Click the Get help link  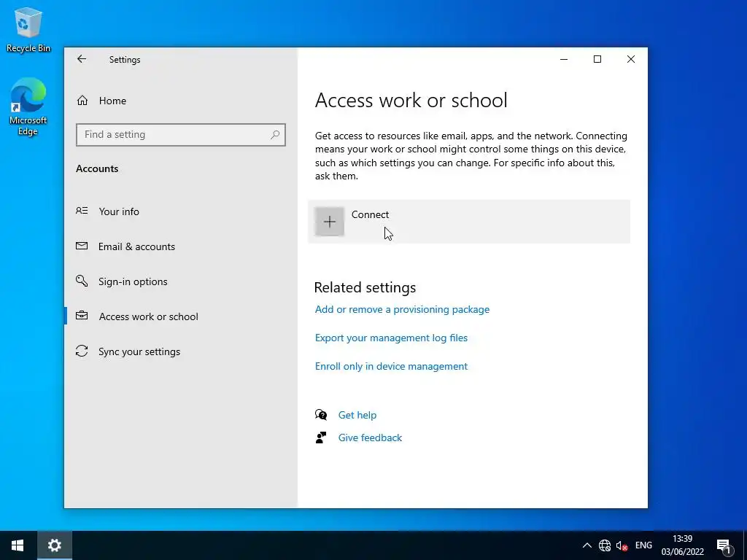click(x=357, y=415)
